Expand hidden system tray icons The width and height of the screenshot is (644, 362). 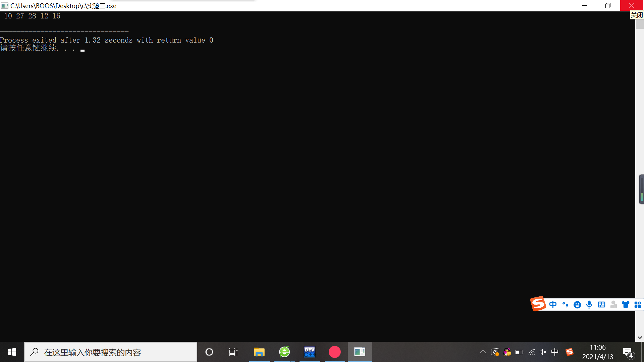(483, 352)
